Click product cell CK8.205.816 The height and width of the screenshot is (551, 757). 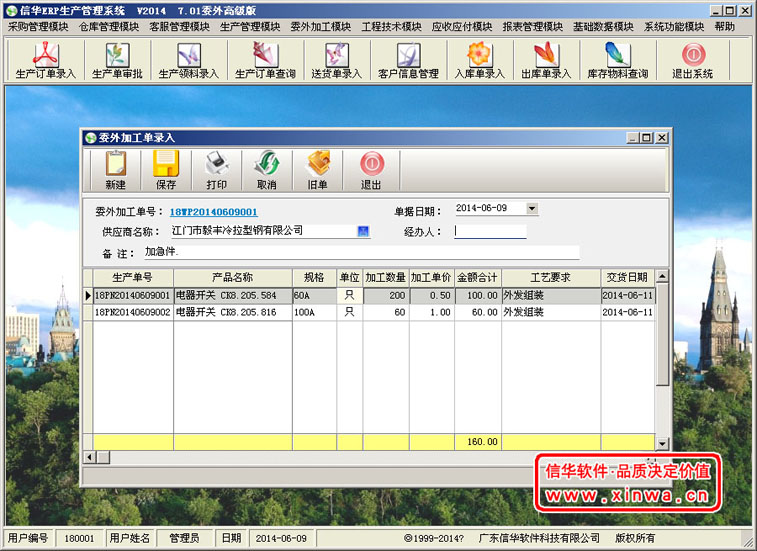point(233,312)
